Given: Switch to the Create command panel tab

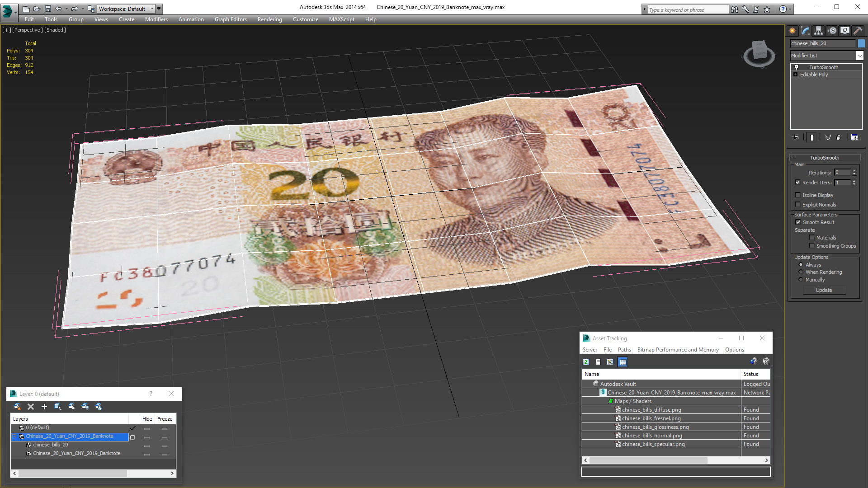Looking at the screenshot, I should coord(793,31).
